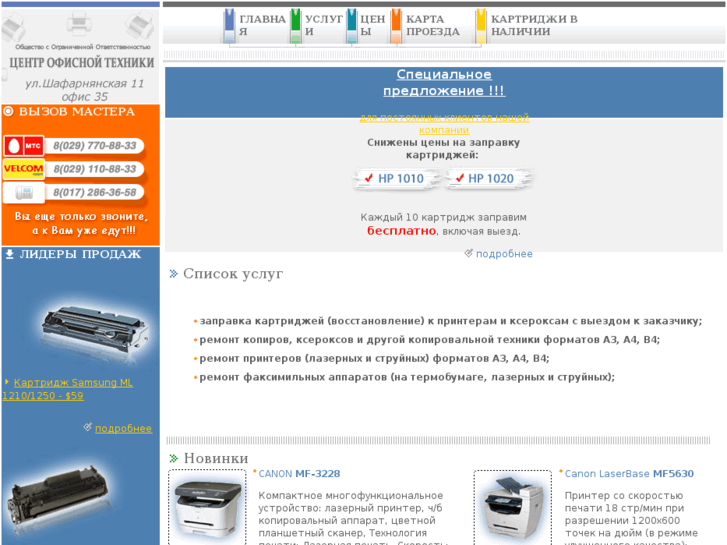Click the ремонт копиров service line
727x545 pixels.
[430, 340]
